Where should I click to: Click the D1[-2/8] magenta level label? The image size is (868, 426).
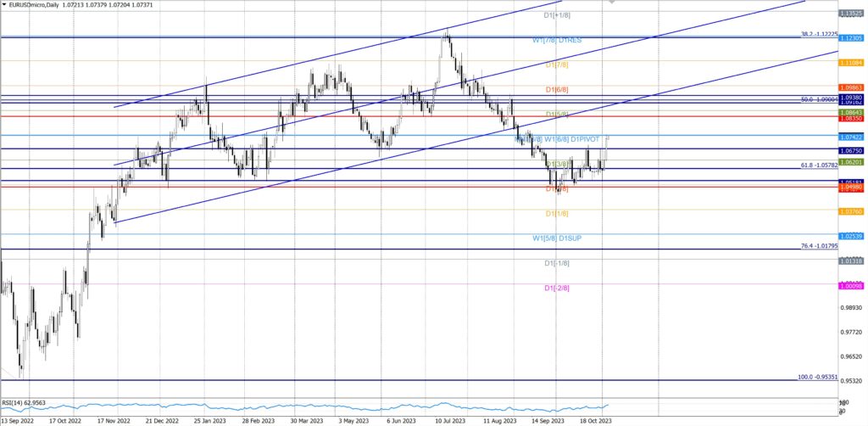[557, 288]
